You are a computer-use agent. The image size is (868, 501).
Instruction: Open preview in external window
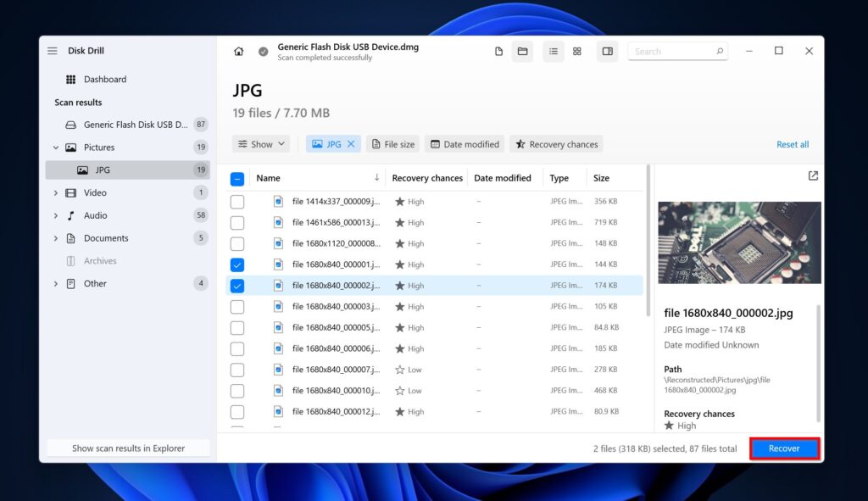[x=812, y=175]
